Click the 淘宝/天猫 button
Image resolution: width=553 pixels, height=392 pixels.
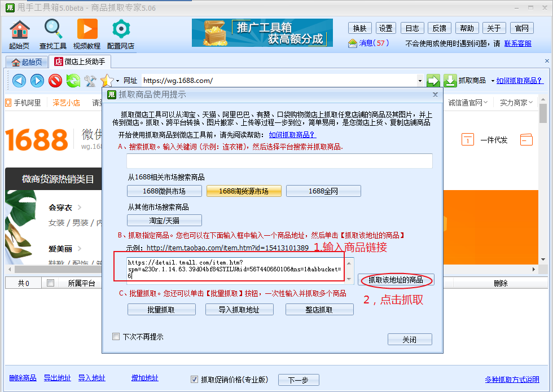pos(164,221)
